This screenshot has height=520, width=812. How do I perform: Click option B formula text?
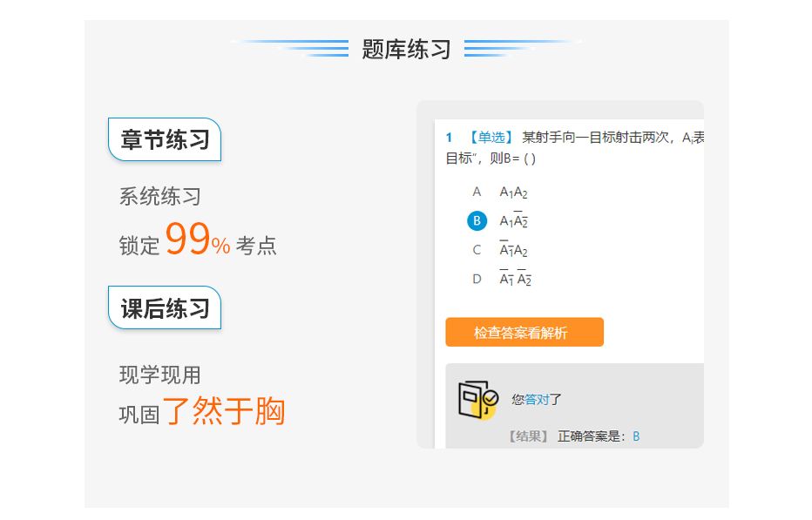pyautogui.click(x=513, y=220)
